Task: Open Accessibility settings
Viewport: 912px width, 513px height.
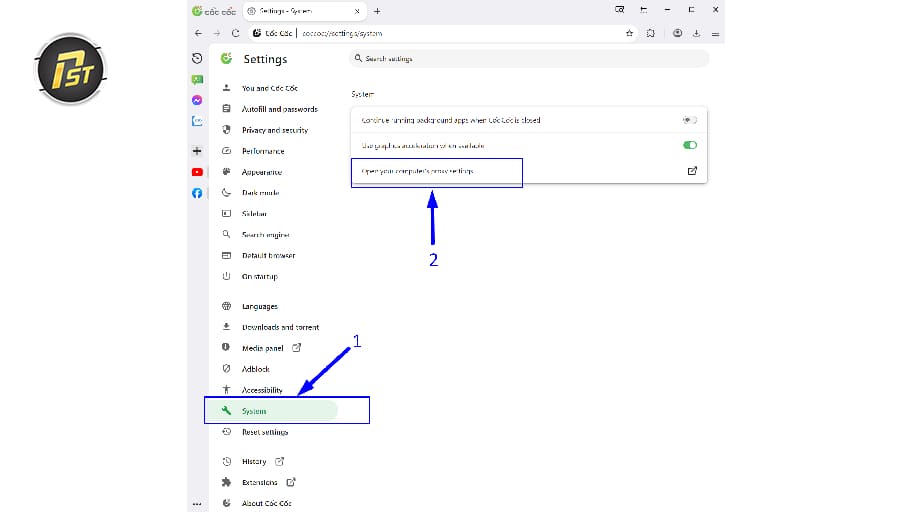Action: pos(262,390)
